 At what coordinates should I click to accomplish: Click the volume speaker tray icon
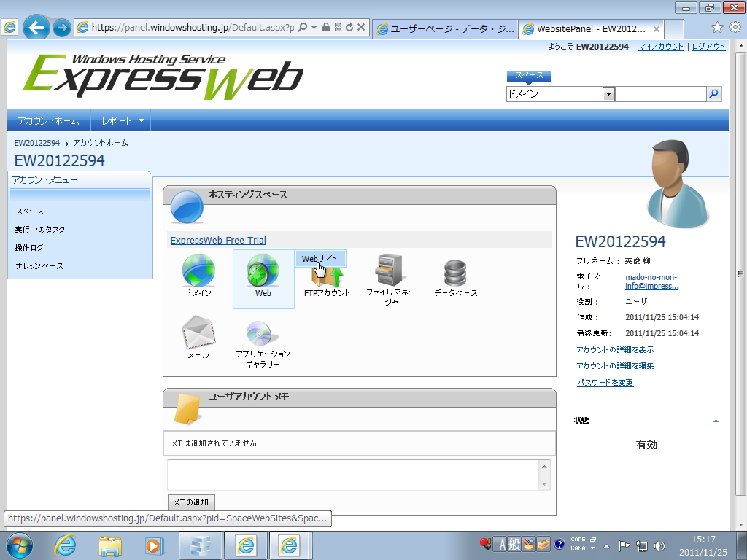pyautogui.click(x=659, y=545)
